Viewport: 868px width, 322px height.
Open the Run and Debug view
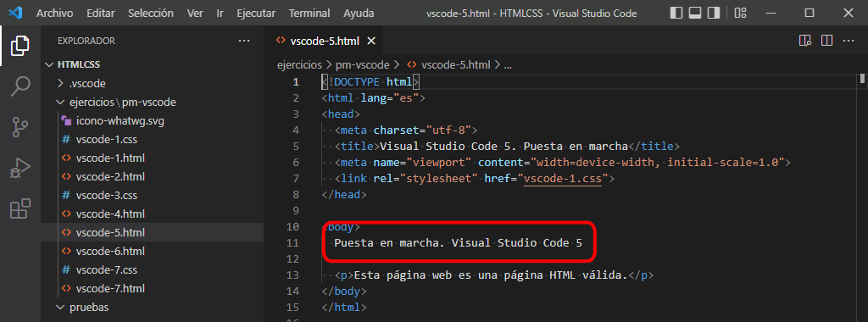[x=20, y=168]
